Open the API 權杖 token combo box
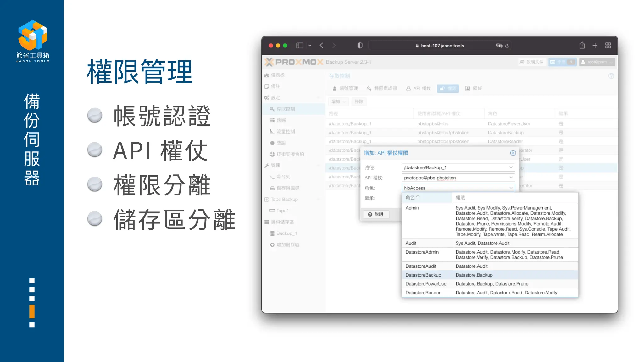This screenshot has height=362, width=644. click(458, 178)
